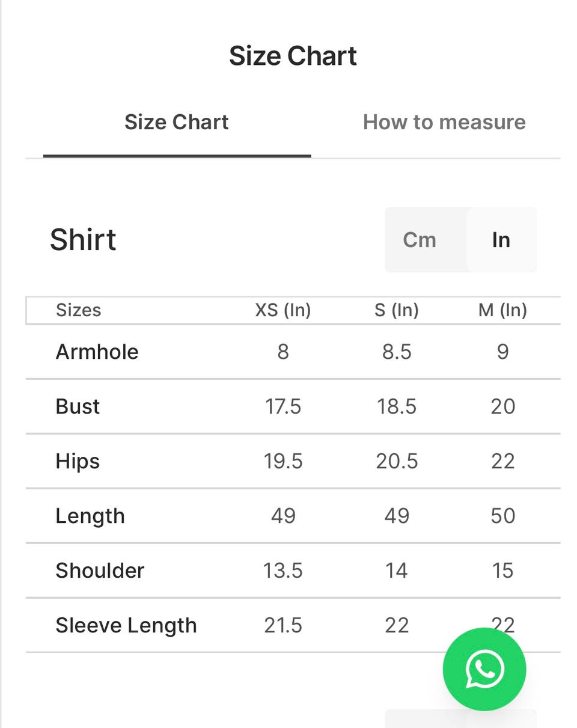
Task: Switch units to Cm
Action: 420,240
